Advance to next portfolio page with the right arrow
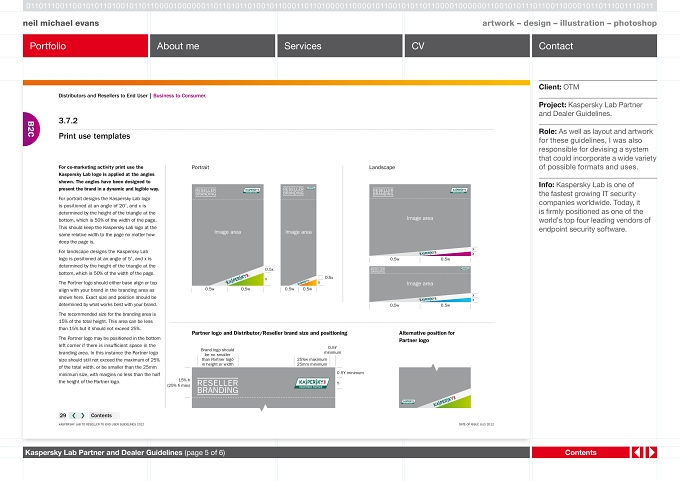680x481 pixels. pyautogui.click(x=651, y=452)
